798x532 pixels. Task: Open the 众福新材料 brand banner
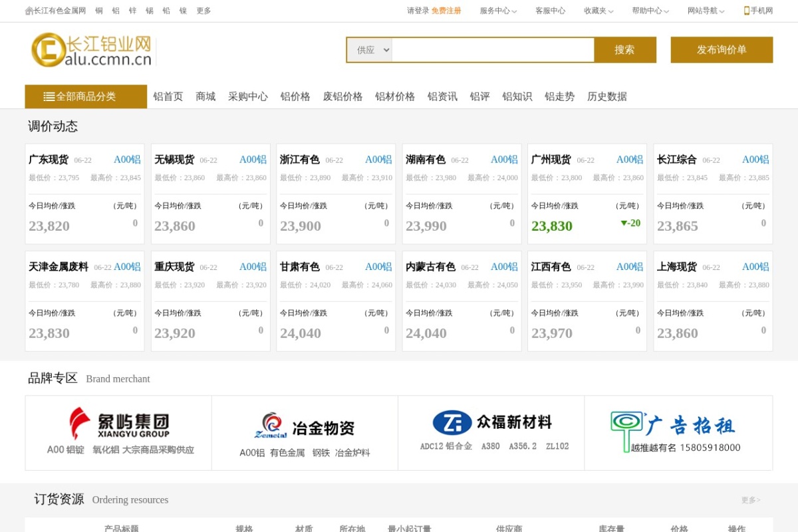point(491,433)
